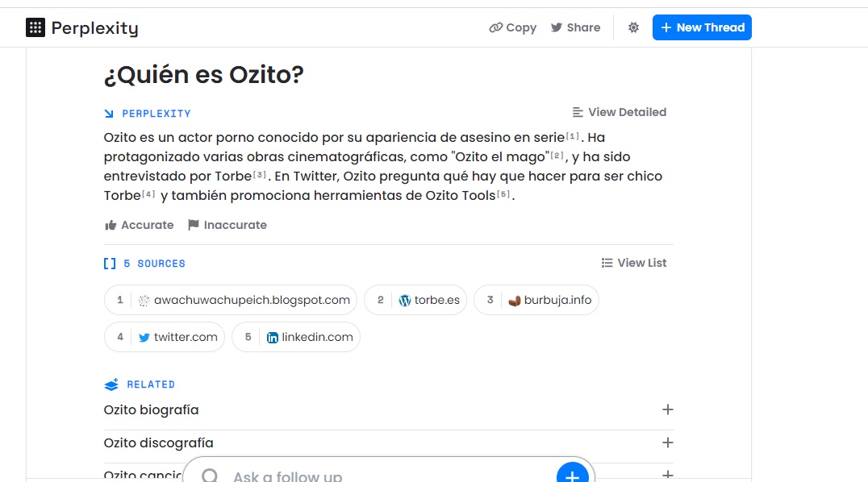
Task: Click the Perplexity grid logo icon
Action: 35,27
